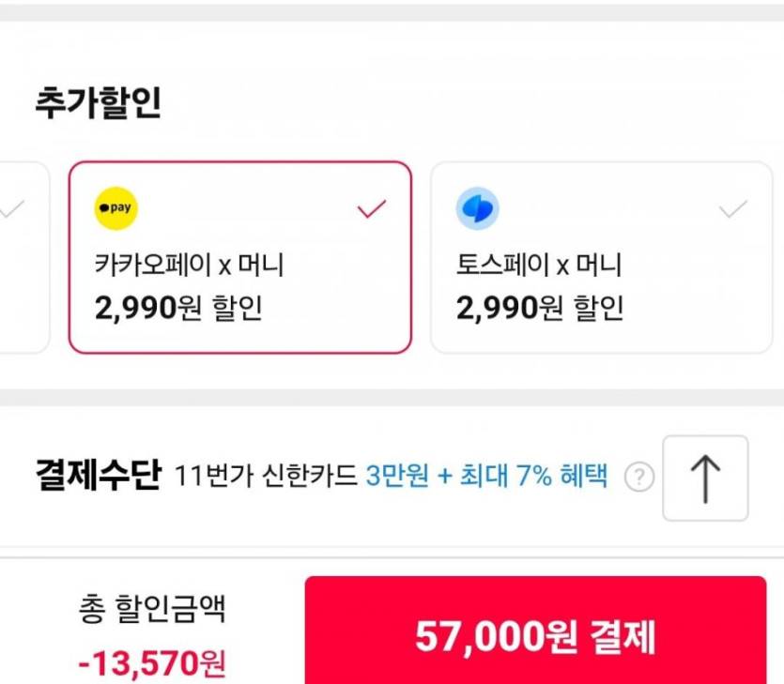
Task: Click the empty area right of Kakao Pay logo
Action: pos(244,209)
